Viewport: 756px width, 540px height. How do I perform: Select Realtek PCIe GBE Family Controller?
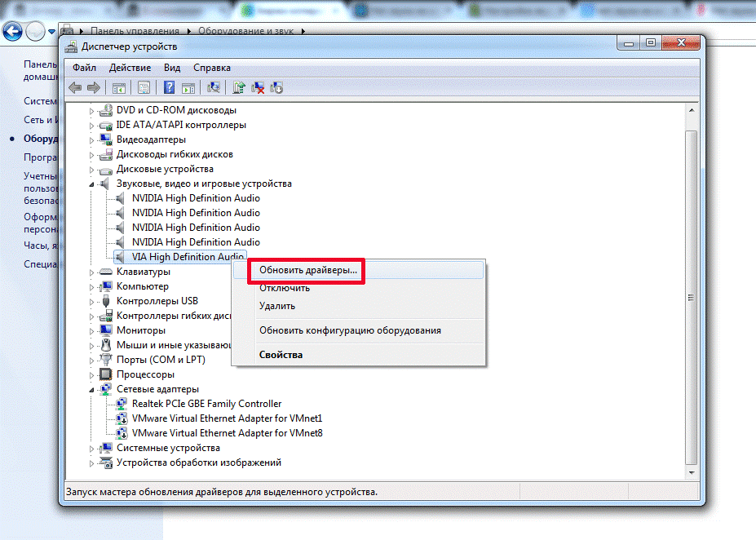point(206,404)
